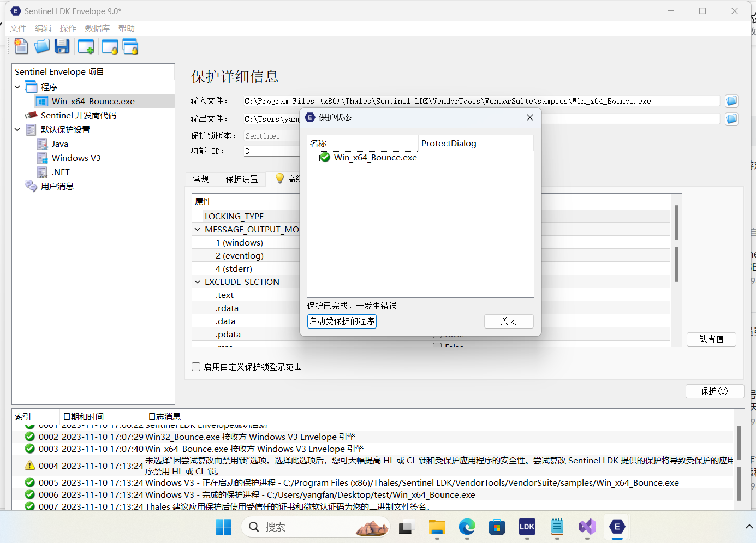The image size is (756, 543).
Task: Click the stacked-windows padlock toolbar icon
Action: [x=130, y=47]
